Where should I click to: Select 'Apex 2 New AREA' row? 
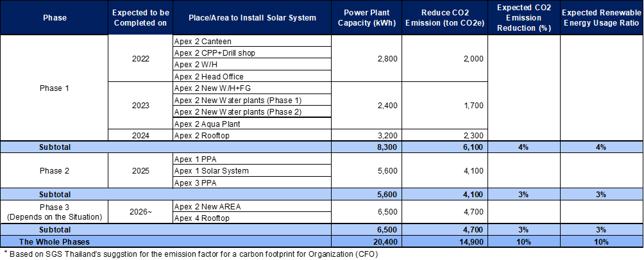pos(252,206)
